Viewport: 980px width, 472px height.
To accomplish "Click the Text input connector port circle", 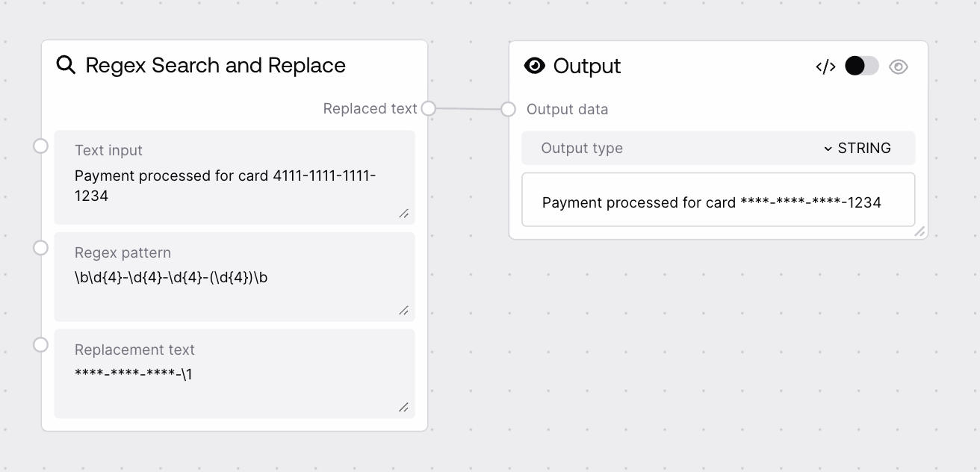I will pos(41,146).
